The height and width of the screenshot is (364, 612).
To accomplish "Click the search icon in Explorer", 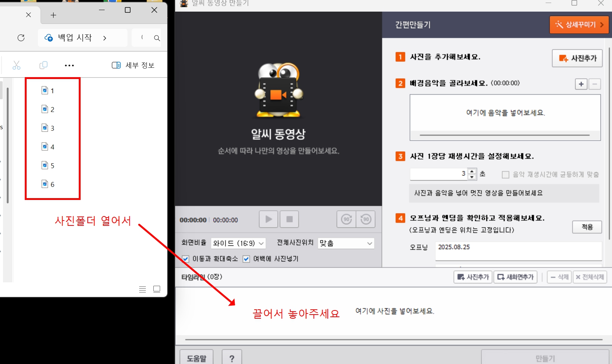I will [x=157, y=38].
